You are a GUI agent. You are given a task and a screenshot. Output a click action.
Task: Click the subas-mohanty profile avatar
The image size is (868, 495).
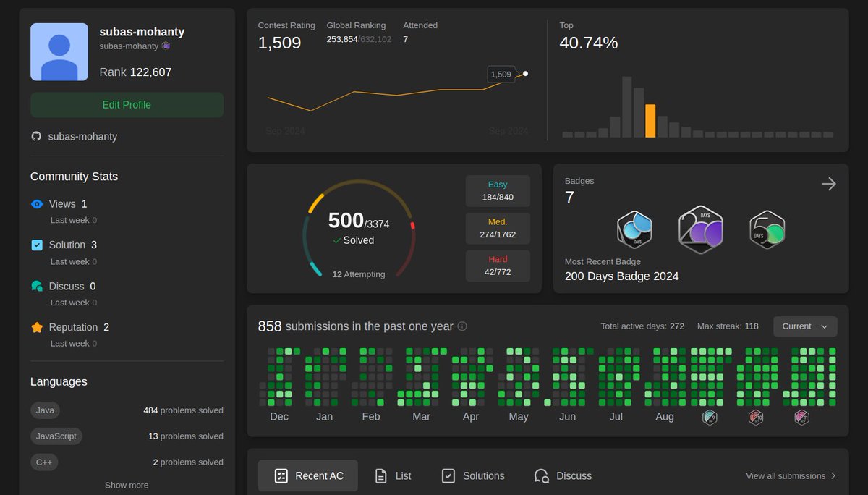(x=59, y=52)
